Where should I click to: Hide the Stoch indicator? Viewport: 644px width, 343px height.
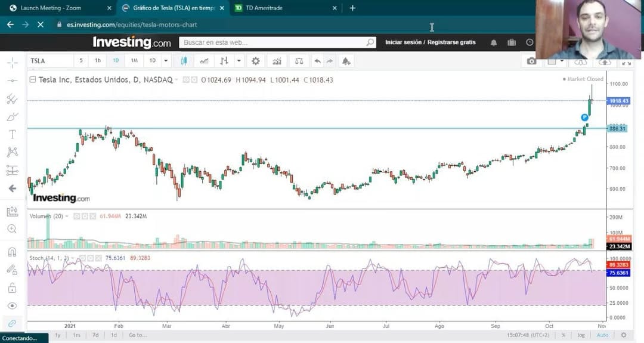click(82, 258)
